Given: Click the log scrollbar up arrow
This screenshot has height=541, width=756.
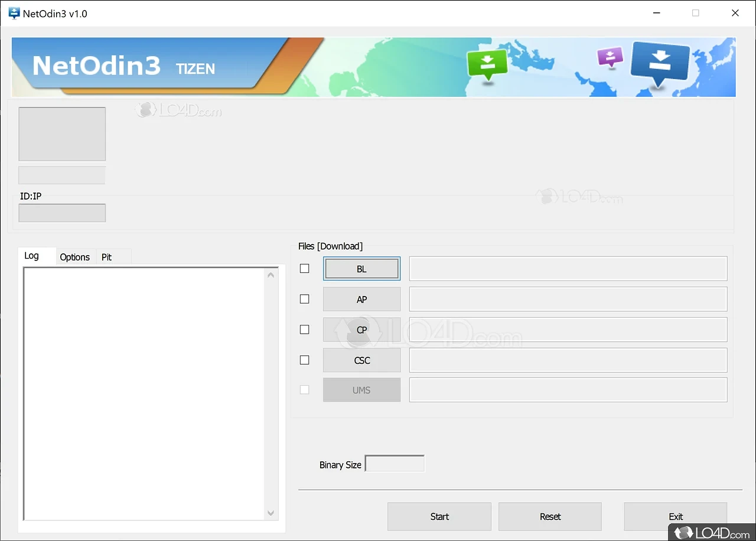Looking at the screenshot, I should point(271,275).
